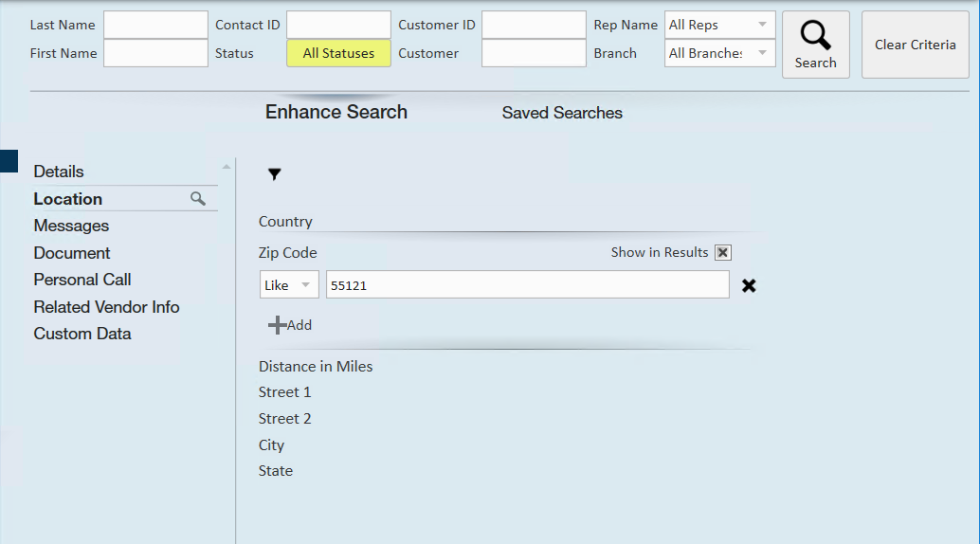The width and height of the screenshot is (980, 544).
Task: Select the Custom Data category
Action: pos(82,334)
